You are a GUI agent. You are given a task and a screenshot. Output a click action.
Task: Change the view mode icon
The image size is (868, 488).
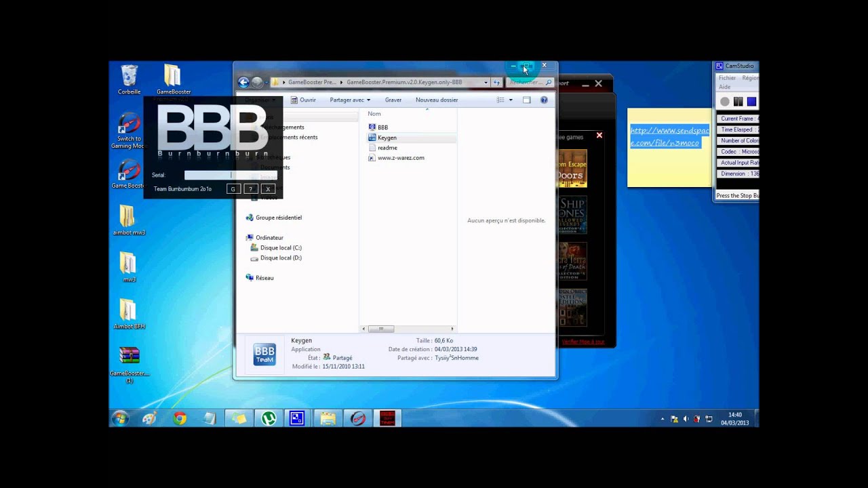tap(500, 100)
